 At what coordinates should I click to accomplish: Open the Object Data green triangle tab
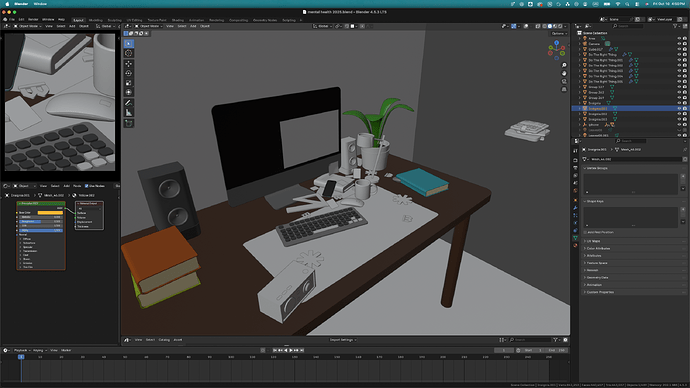tap(575, 238)
